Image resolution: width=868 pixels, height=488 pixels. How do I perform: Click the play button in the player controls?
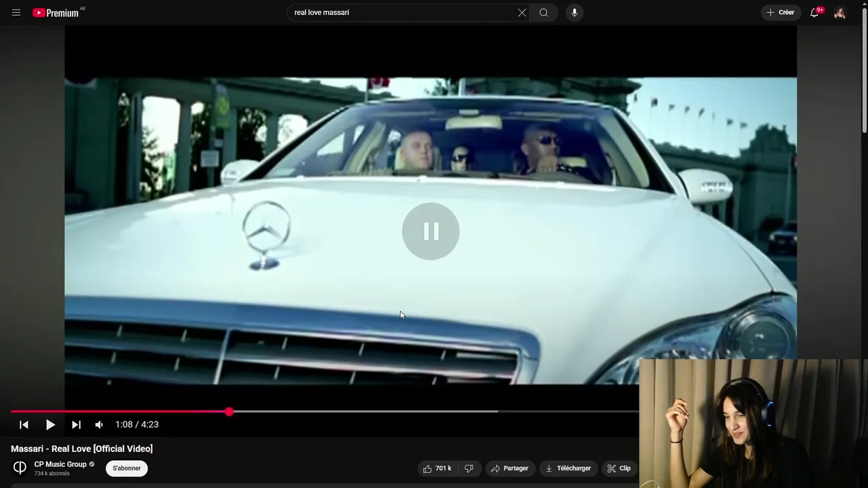tap(50, 424)
